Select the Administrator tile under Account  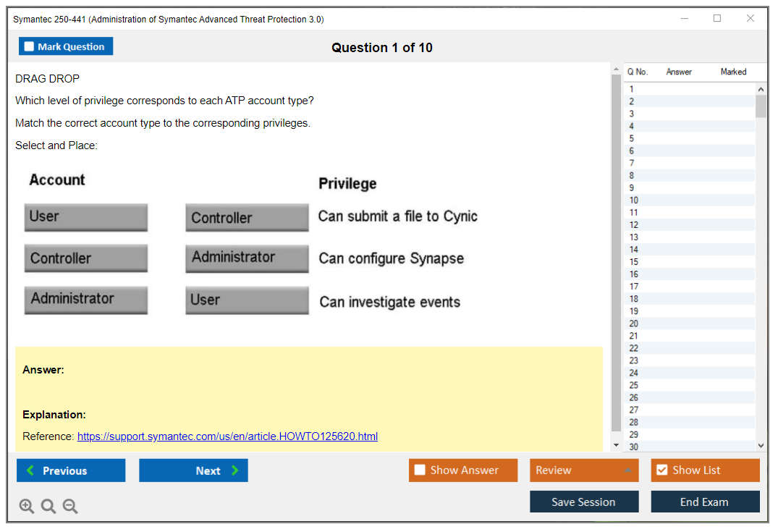click(85, 300)
